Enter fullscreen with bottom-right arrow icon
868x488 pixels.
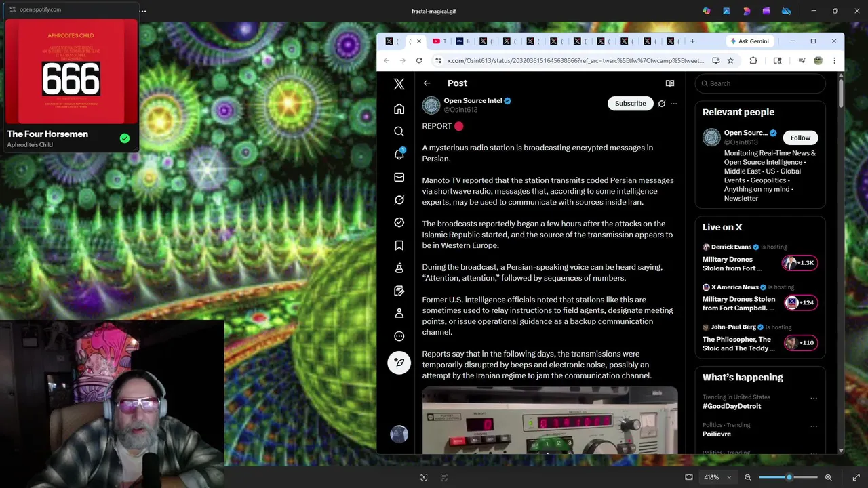point(856,477)
